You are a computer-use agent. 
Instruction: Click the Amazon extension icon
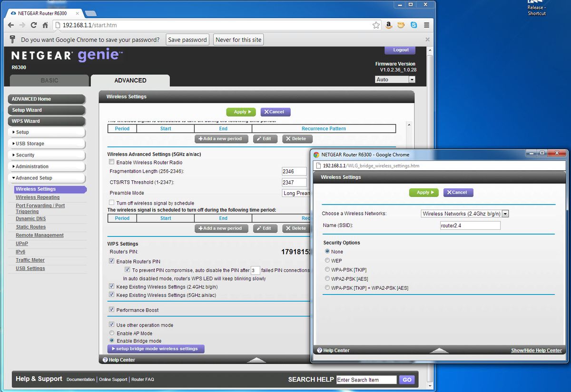[389, 25]
